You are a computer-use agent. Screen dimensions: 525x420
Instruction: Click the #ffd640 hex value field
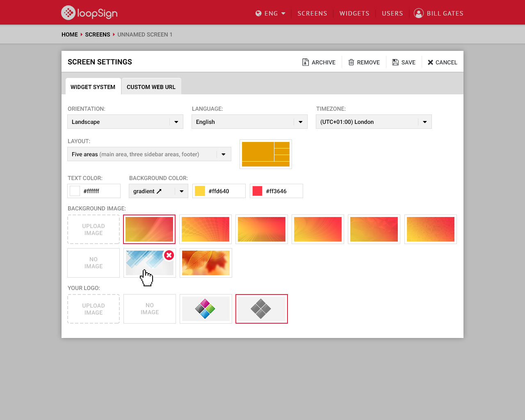click(219, 191)
